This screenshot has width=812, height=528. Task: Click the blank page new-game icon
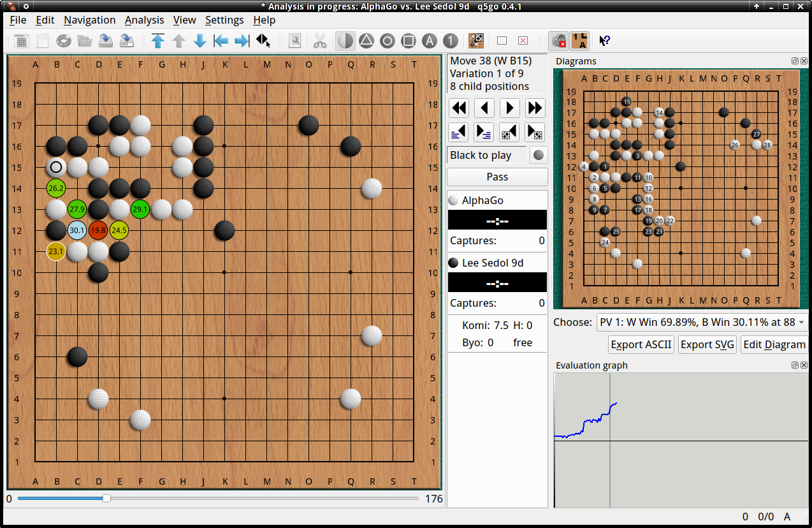pos(43,41)
